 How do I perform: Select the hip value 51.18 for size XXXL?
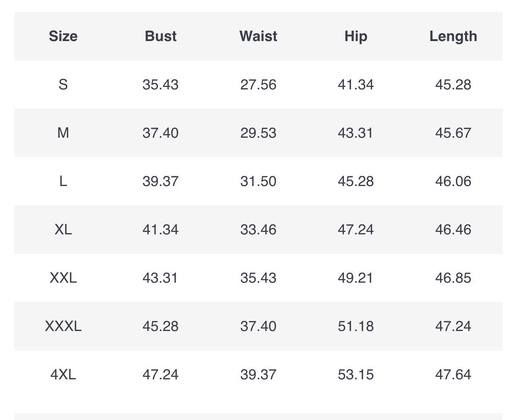[356, 326]
